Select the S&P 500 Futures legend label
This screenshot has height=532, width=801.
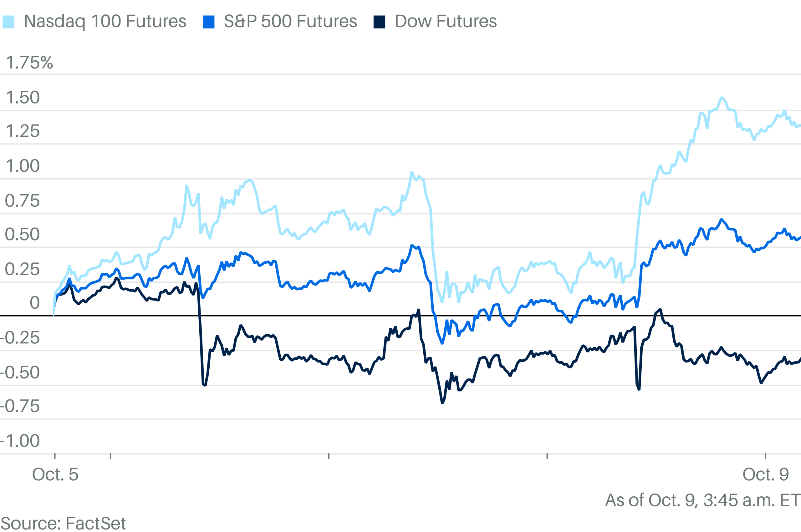pos(290,21)
